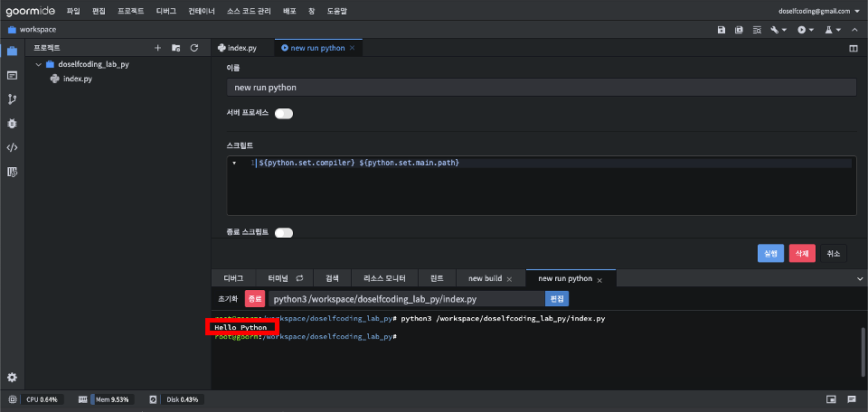Open the Git branch sidebar icon
868x412 pixels.
click(x=12, y=99)
